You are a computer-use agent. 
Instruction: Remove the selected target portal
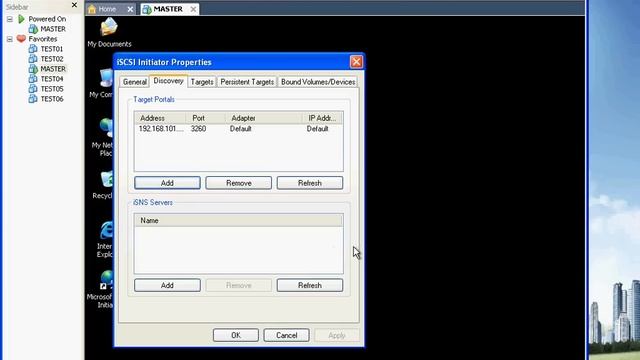(238, 183)
